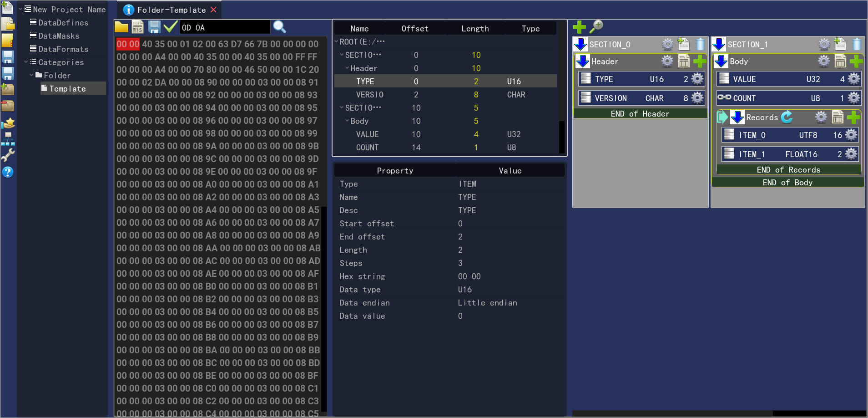
Task: Open SECTION_0 gear settings
Action: (667, 44)
